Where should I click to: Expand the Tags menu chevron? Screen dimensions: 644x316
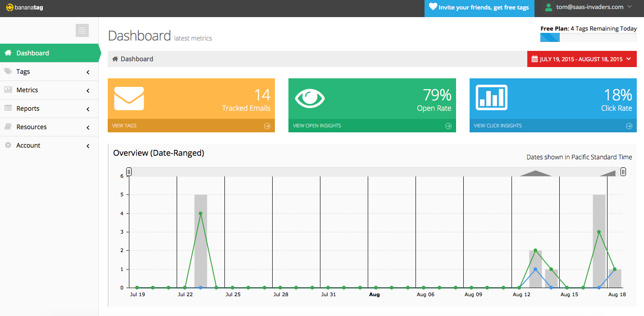(x=88, y=72)
